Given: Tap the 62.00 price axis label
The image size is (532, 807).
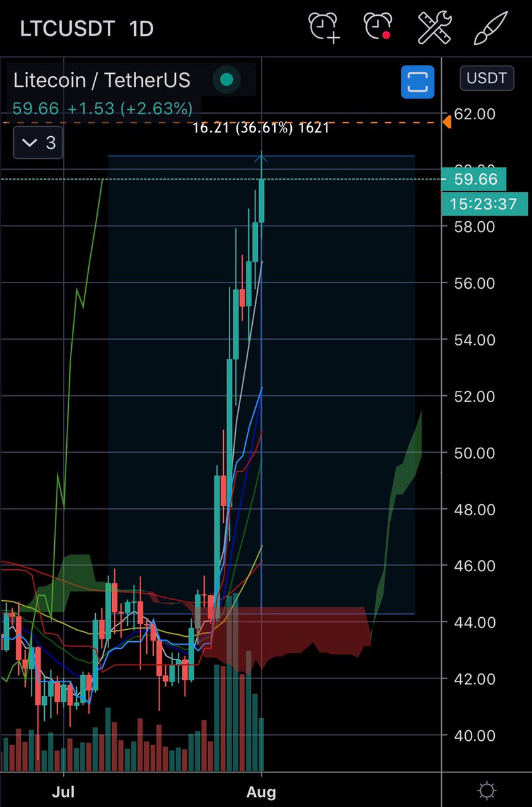Looking at the screenshot, I should [x=475, y=114].
